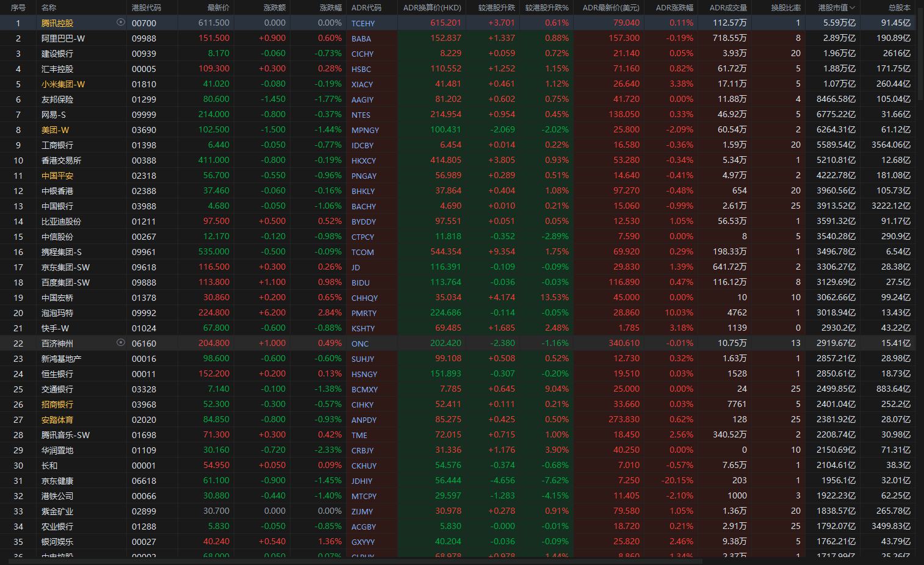Toggle sort arrow on 港股市值 column
This screenshot has height=565, width=924.
[x=852, y=8]
